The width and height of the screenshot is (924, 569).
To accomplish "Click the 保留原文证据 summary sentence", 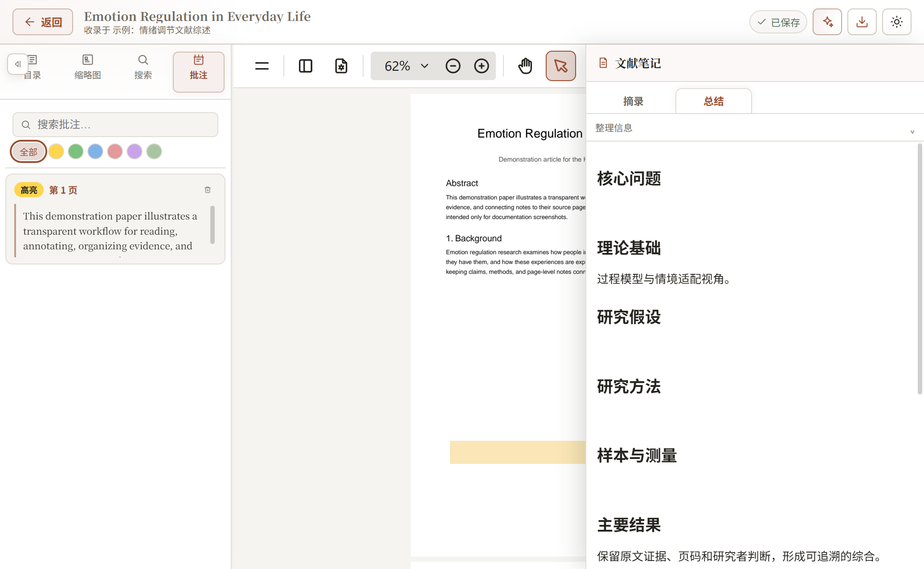I will 740,556.
